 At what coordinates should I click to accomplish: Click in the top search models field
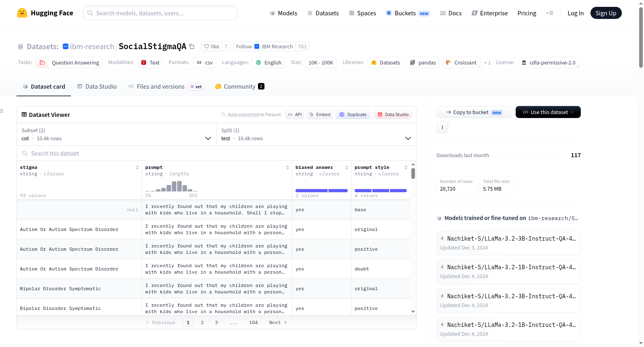[160, 13]
